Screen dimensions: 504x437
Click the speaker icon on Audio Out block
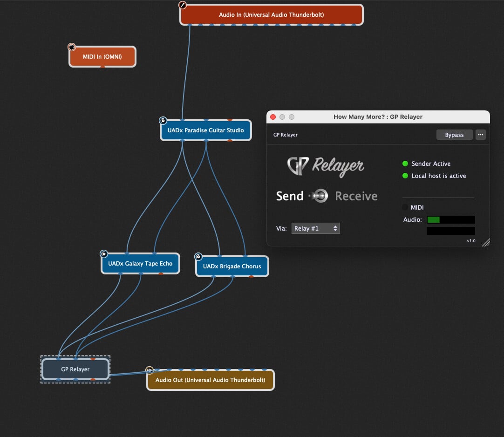click(x=150, y=371)
